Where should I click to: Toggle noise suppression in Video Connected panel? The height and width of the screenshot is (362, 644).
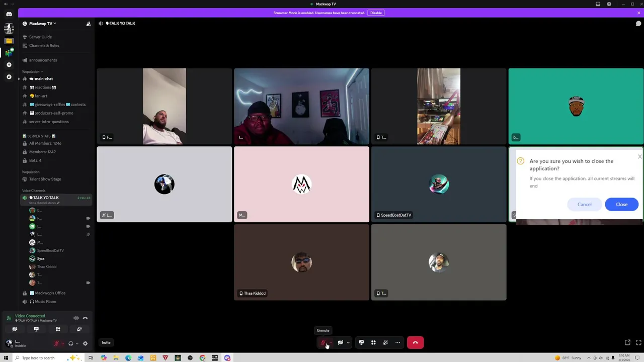click(x=76, y=318)
